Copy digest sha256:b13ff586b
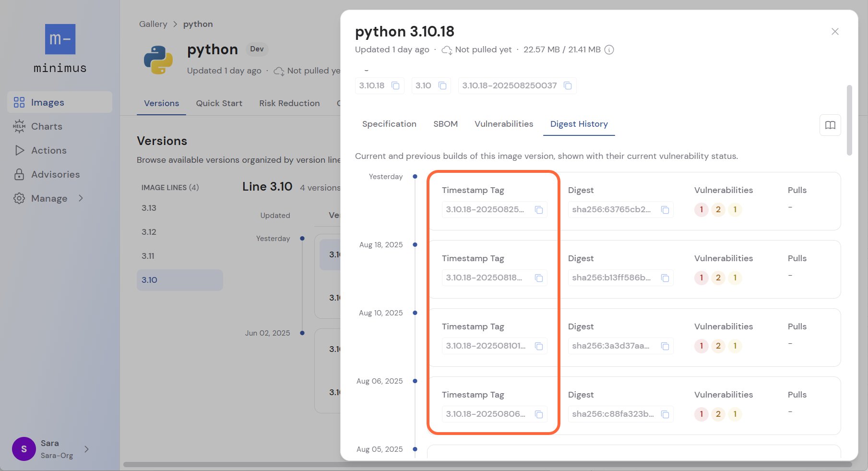This screenshot has width=868, height=471. tap(665, 278)
